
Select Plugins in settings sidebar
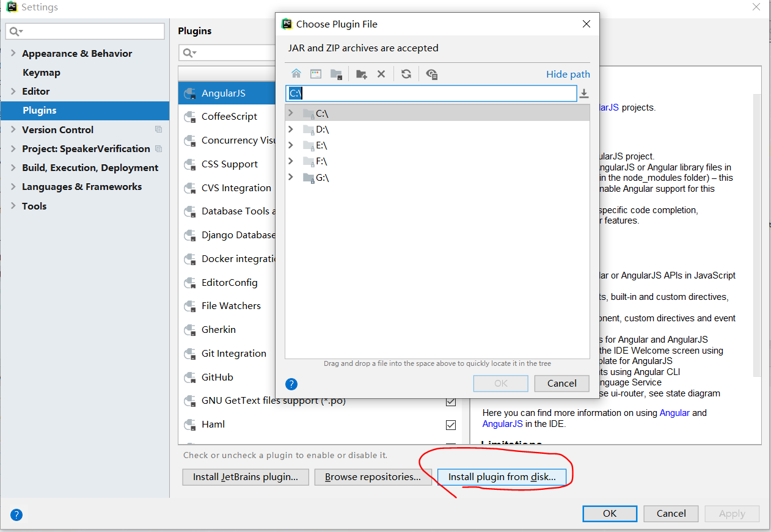coord(85,111)
